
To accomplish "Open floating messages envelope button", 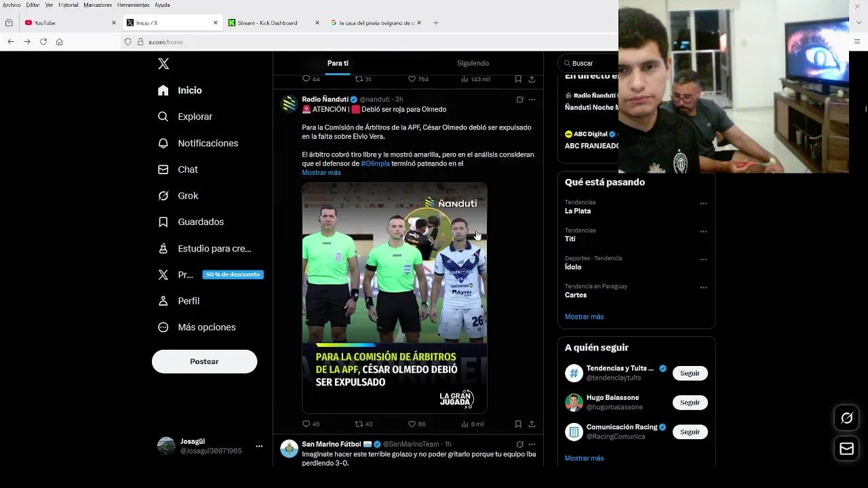I will click(846, 449).
